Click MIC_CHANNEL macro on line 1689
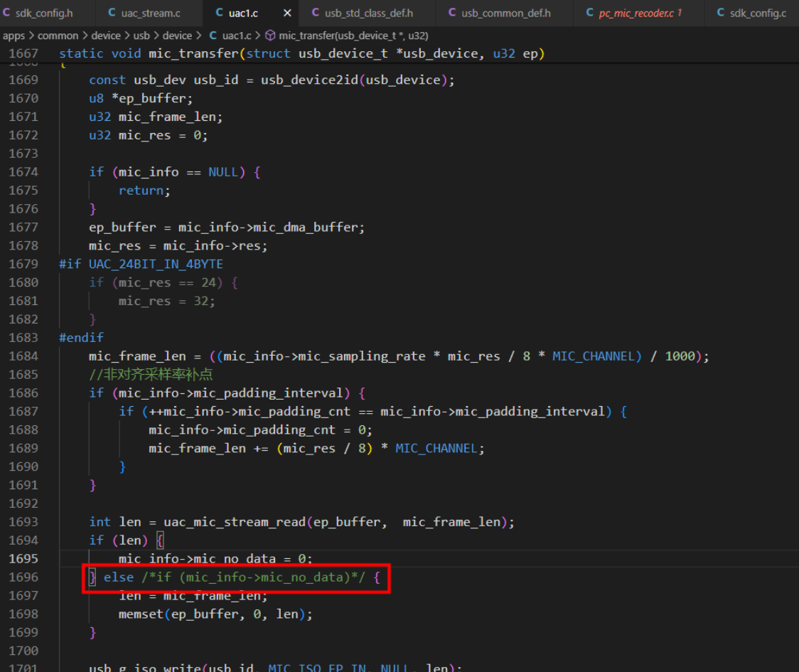799x672 pixels. coord(436,448)
